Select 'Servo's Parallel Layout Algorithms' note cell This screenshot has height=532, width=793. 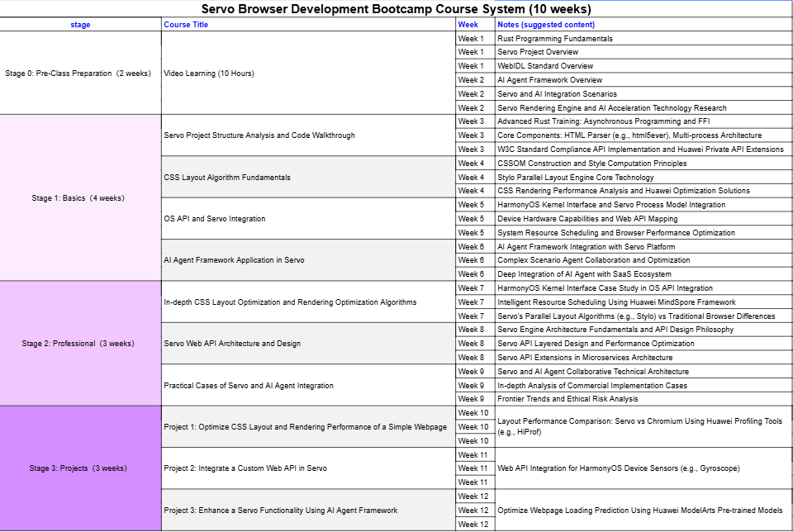(x=643, y=316)
